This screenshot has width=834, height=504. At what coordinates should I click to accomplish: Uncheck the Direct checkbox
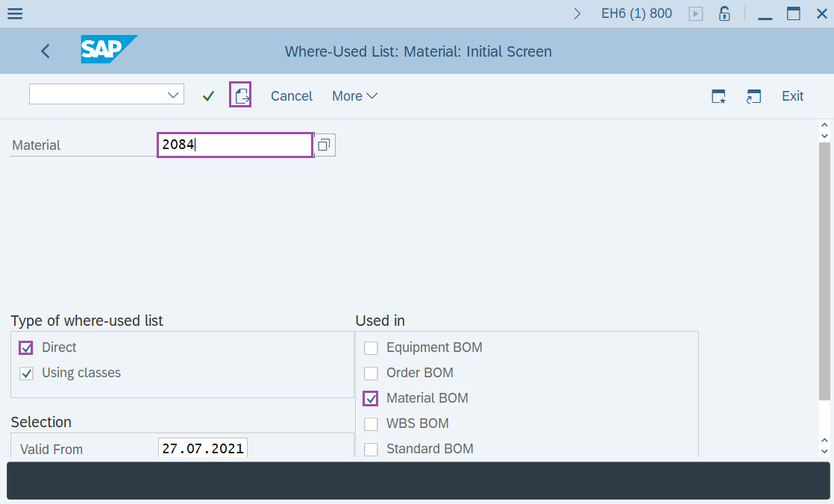[26, 347]
